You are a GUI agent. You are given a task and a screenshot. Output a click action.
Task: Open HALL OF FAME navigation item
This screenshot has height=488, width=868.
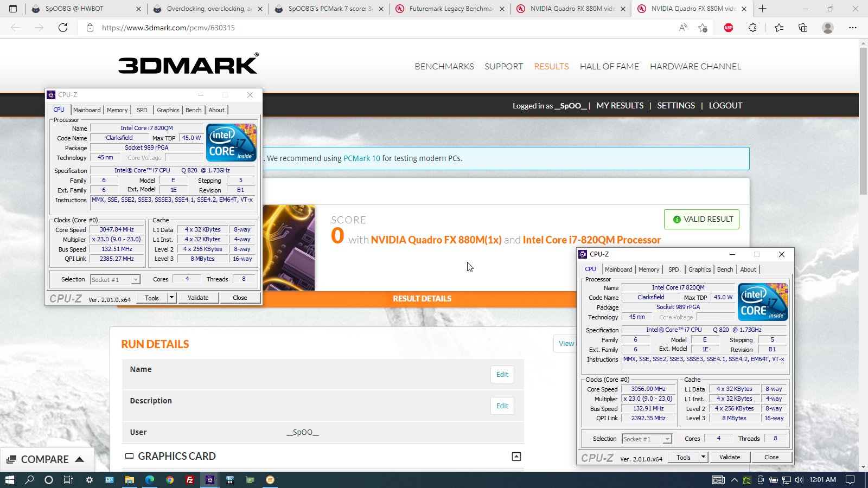(x=609, y=66)
